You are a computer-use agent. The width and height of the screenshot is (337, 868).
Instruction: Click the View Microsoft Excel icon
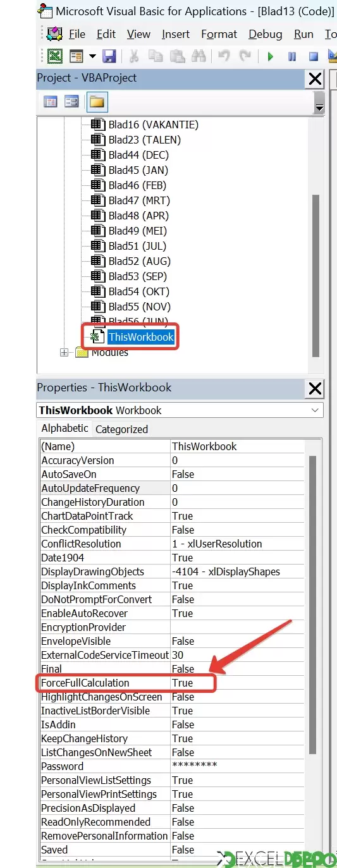[55, 56]
